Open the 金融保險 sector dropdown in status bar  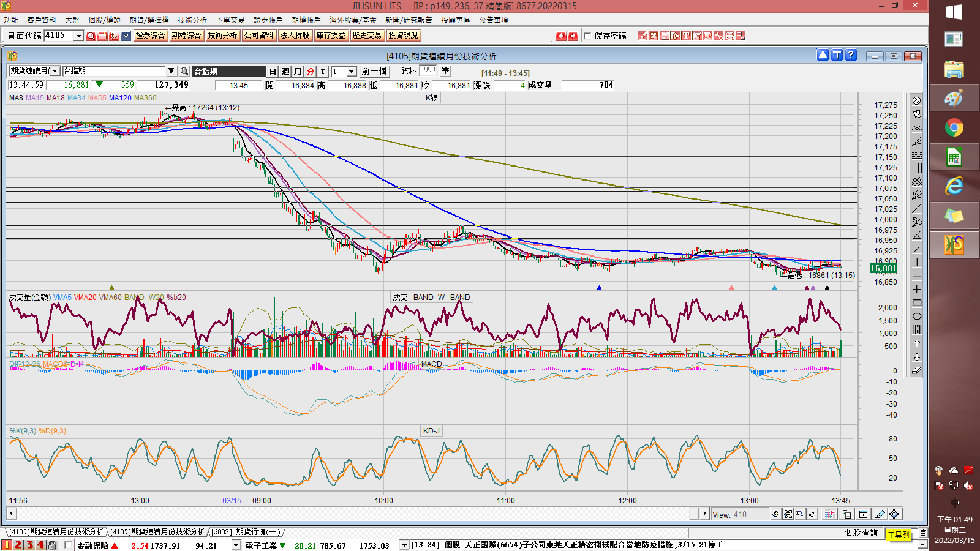pos(236,545)
